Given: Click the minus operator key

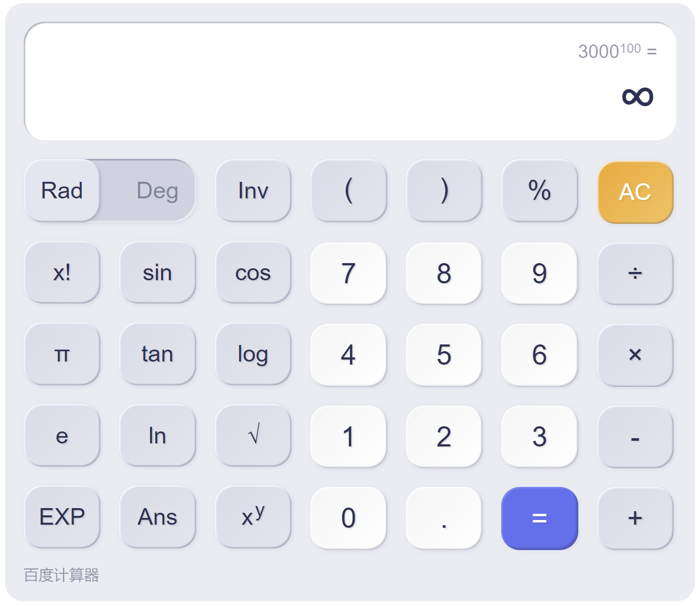Looking at the screenshot, I should [x=635, y=437].
